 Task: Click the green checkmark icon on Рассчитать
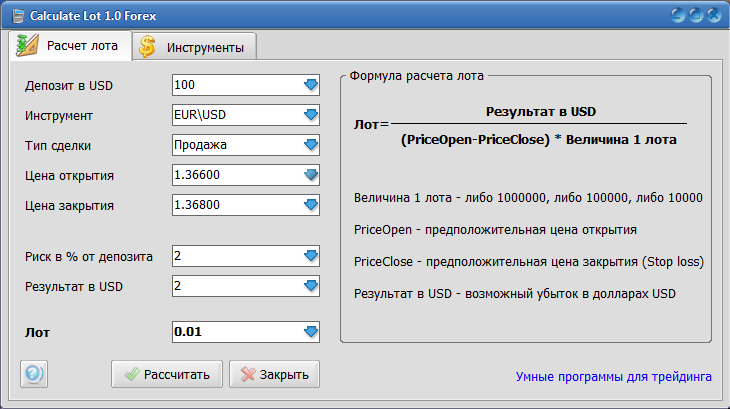[x=132, y=374]
